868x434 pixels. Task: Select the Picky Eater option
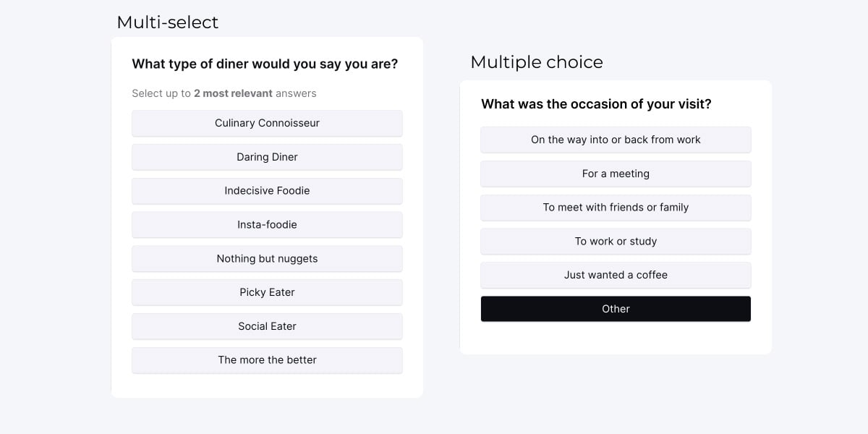point(267,292)
